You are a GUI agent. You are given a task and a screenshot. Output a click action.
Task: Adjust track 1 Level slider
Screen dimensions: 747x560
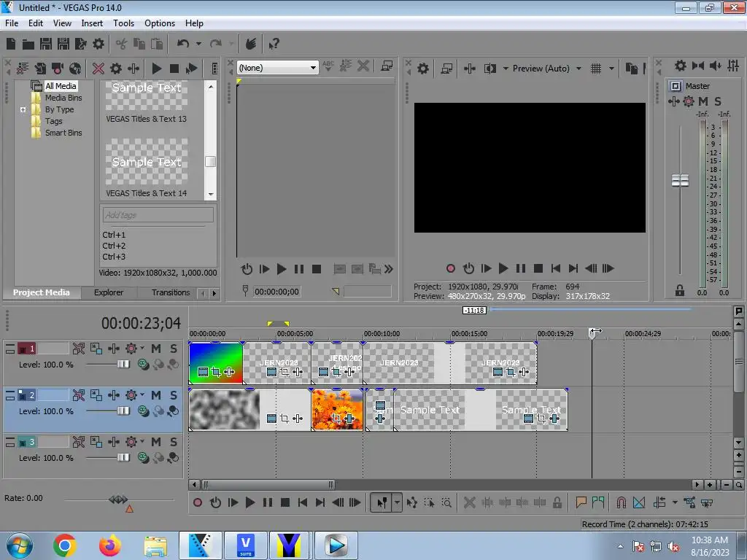pos(123,365)
